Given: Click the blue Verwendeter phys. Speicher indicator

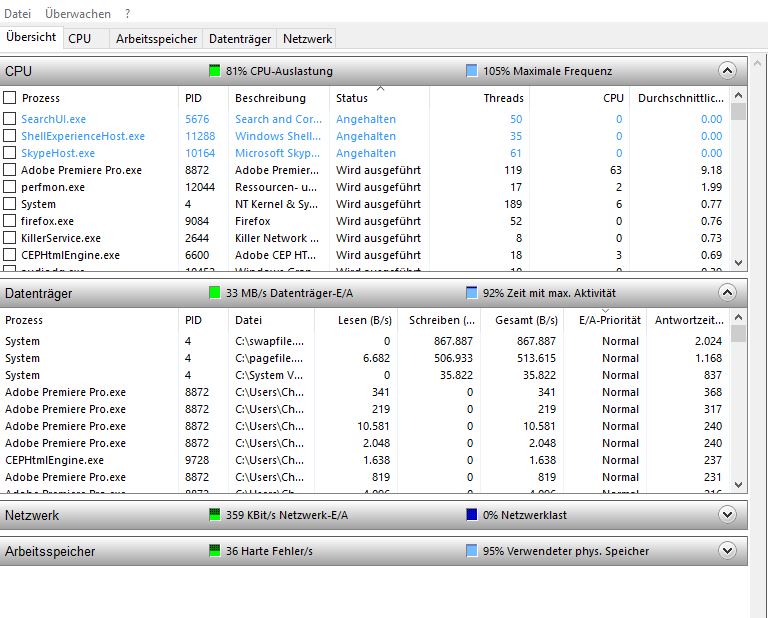Looking at the screenshot, I should [x=472, y=550].
